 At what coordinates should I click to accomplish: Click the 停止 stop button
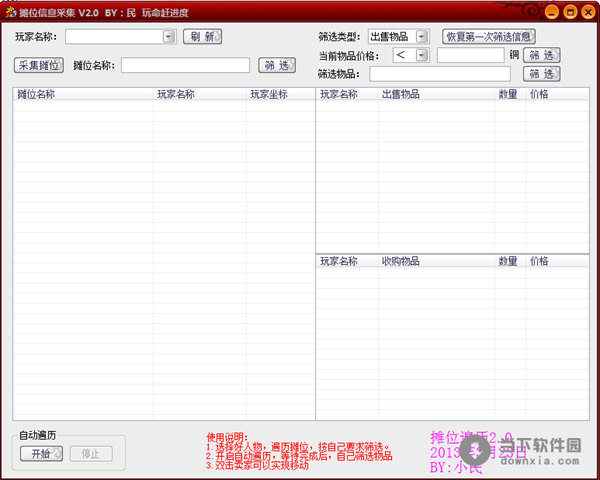click(91, 453)
